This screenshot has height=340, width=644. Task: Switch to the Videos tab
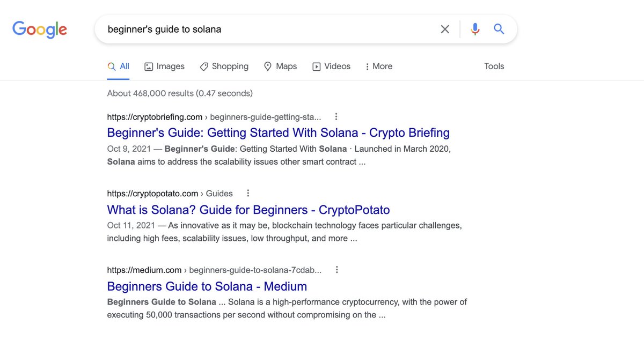(331, 66)
